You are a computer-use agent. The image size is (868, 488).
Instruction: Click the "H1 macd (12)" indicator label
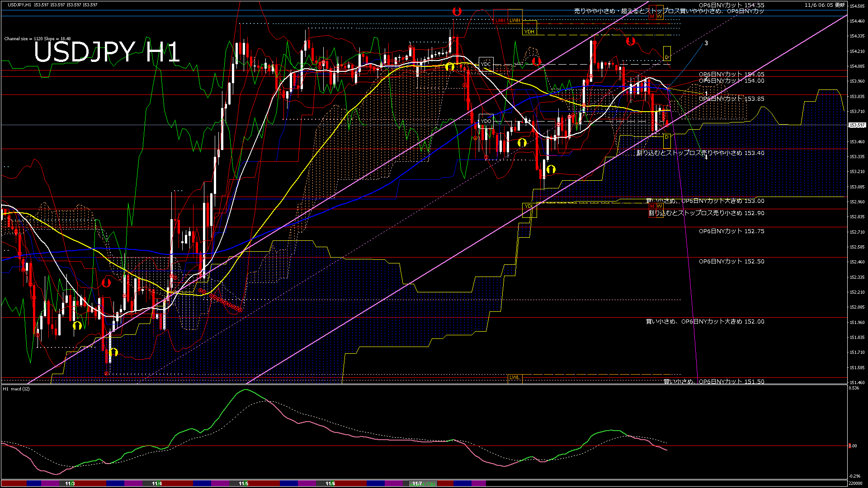coord(16,389)
